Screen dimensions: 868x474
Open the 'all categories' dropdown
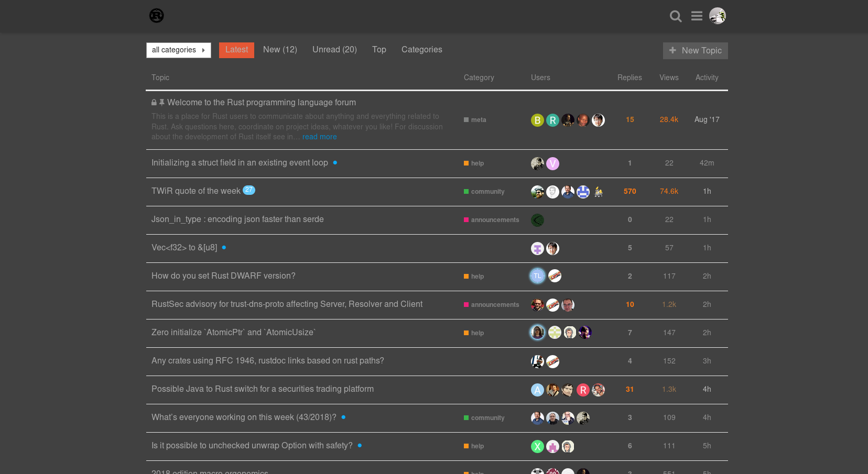point(178,50)
